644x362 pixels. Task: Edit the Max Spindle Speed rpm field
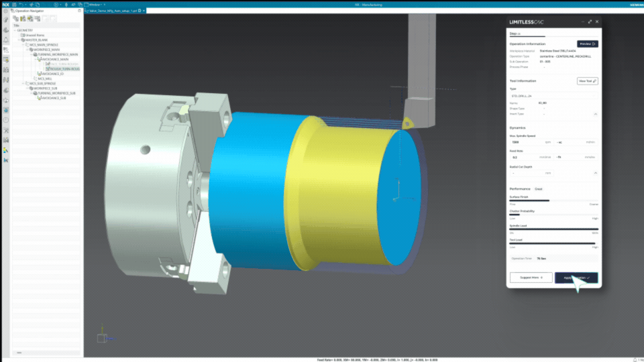coord(531,142)
